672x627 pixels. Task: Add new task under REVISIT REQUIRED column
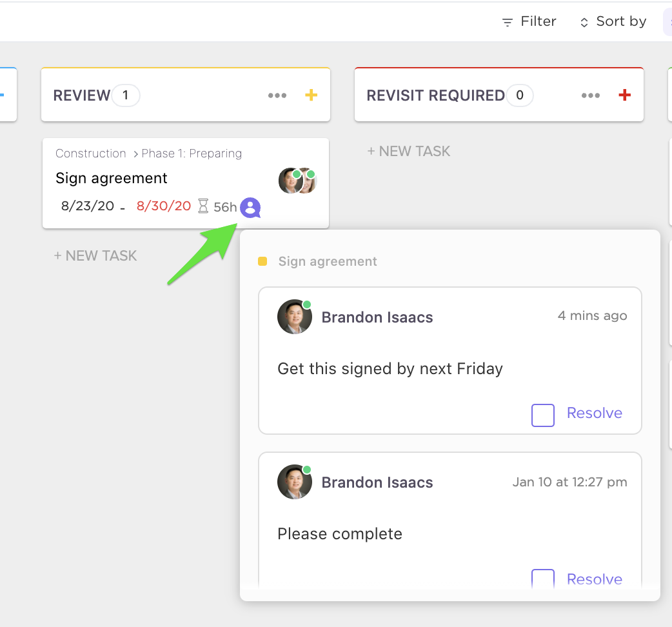(409, 152)
